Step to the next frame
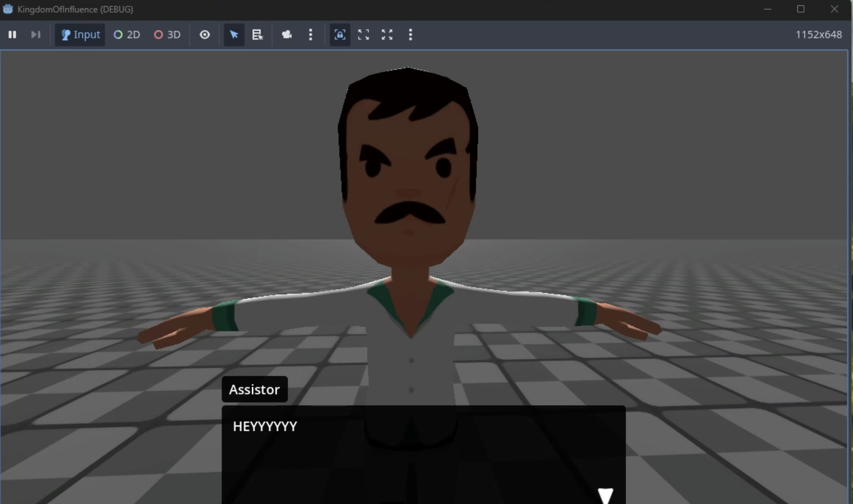 click(35, 34)
